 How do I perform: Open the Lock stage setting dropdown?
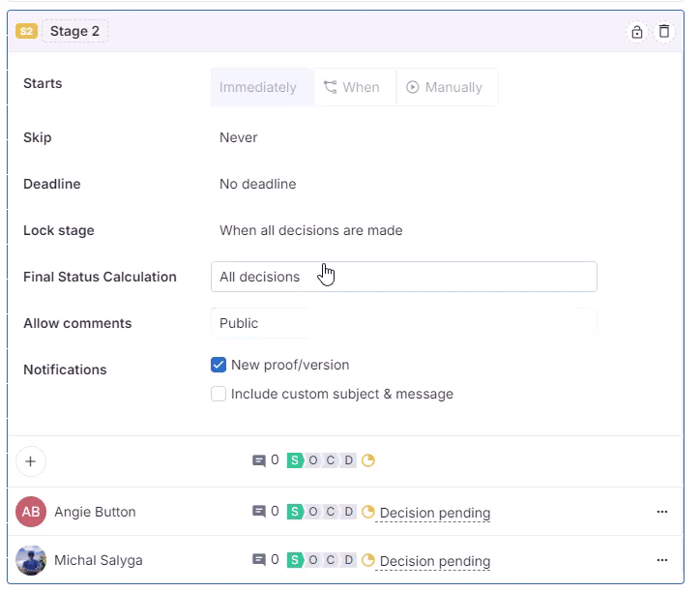310,230
